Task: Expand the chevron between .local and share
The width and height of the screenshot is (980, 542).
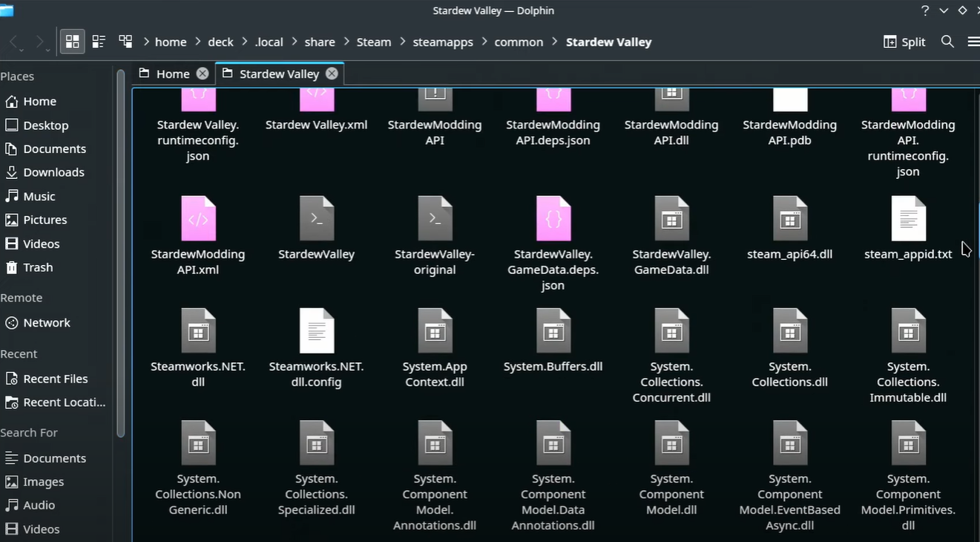Action: point(295,42)
